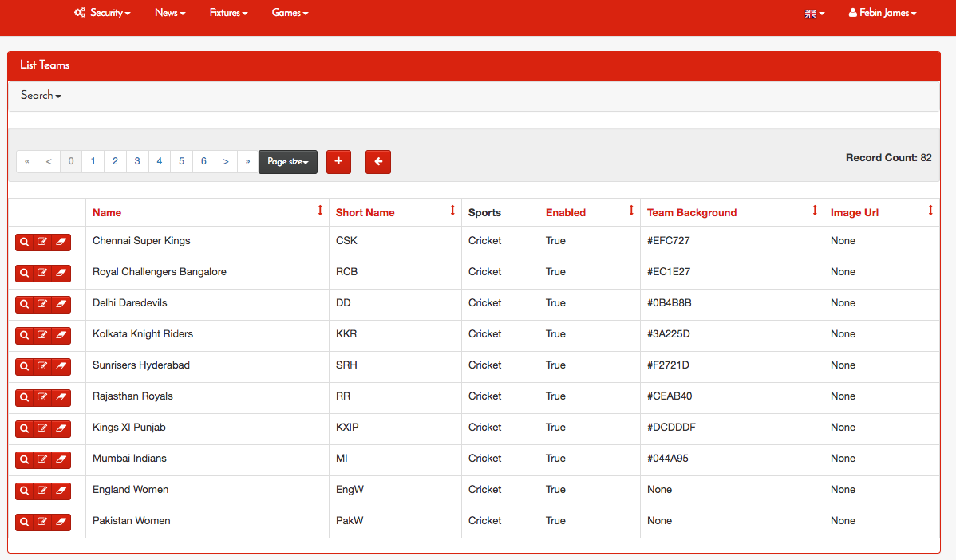Open the Page size dropdown

[287, 161]
